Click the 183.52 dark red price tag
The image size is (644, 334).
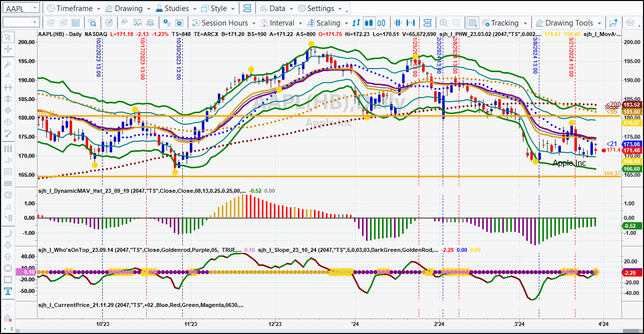pos(631,104)
